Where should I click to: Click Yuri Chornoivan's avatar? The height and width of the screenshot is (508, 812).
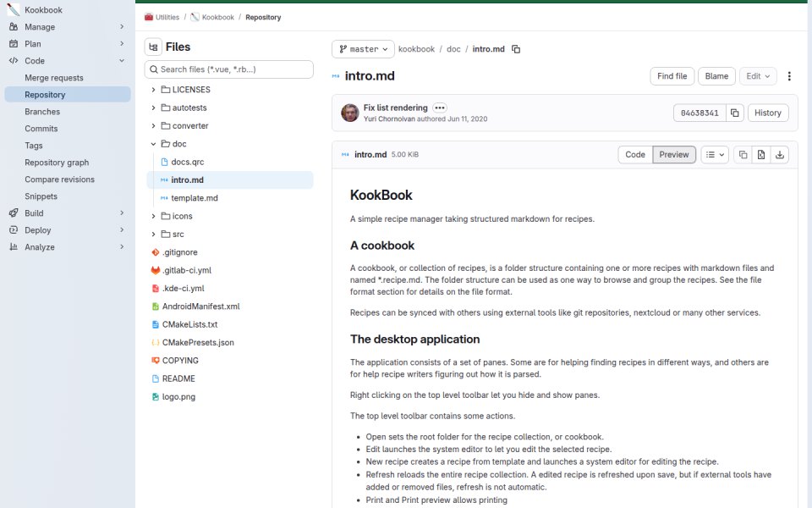coord(350,113)
